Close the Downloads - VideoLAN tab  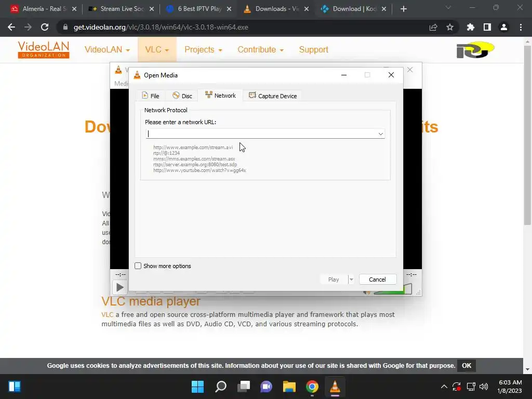(x=307, y=9)
